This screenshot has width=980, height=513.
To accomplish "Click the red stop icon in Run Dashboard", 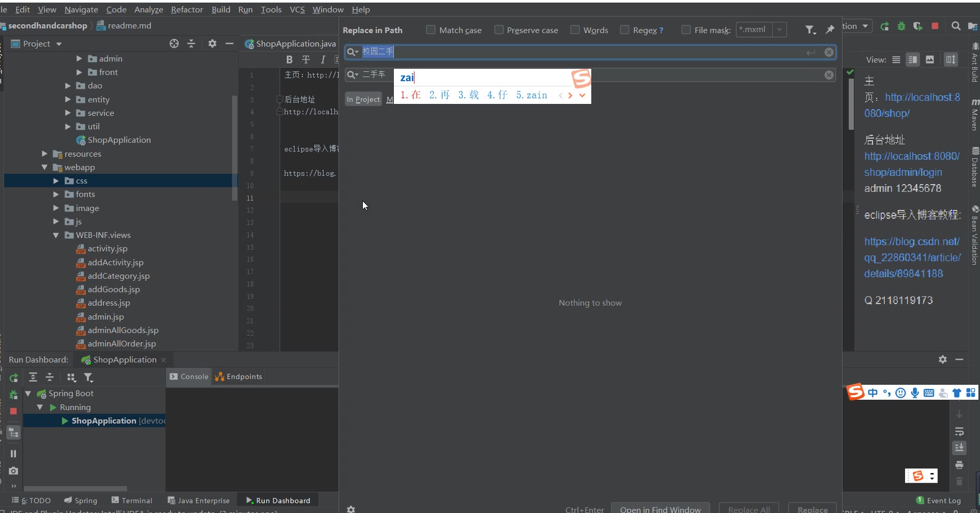I will pos(13,411).
